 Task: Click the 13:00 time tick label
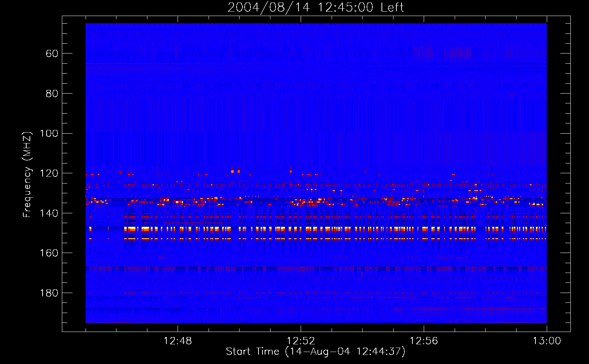pos(547,341)
